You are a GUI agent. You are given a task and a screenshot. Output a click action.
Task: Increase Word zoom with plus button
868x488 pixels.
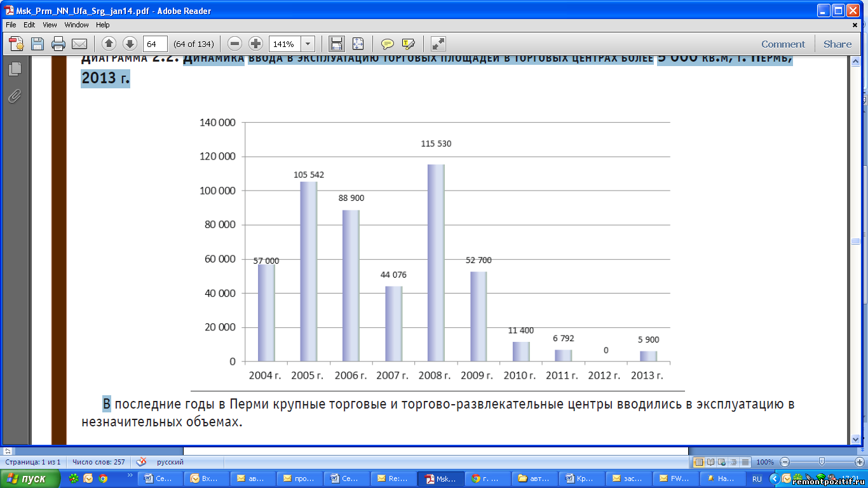[859, 462]
